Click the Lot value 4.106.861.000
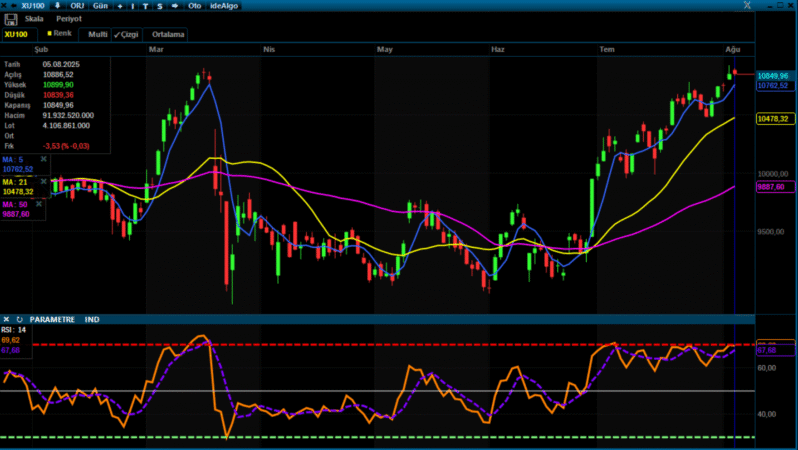798x450 pixels. 66,126
